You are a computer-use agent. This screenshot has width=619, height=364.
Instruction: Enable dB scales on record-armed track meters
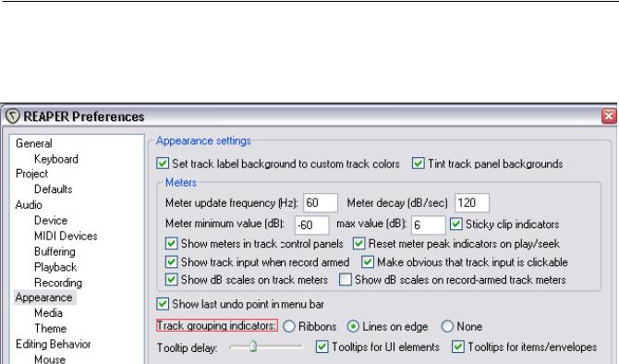pyautogui.click(x=346, y=280)
